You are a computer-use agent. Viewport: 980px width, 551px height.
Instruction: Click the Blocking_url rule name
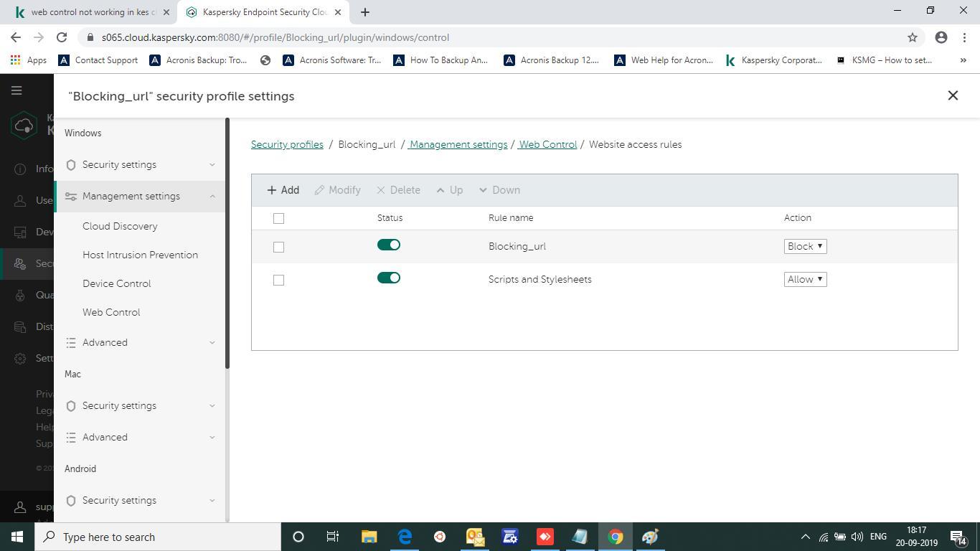tap(517, 246)
